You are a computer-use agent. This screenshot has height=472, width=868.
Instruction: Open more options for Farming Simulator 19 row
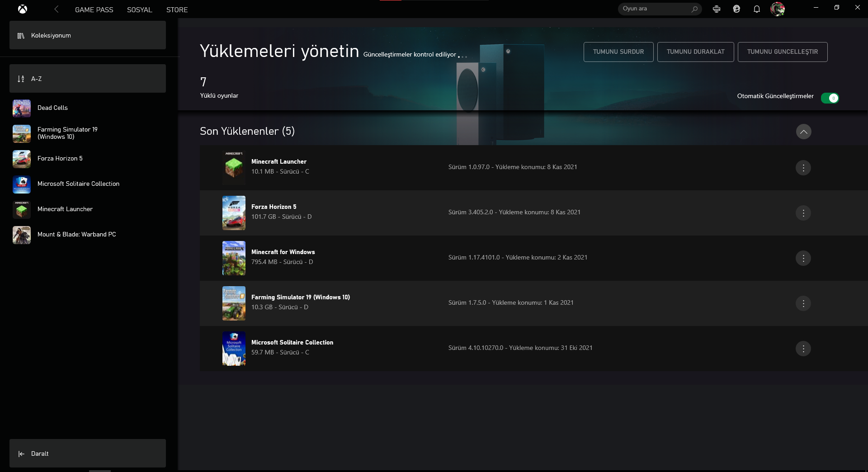pyautogui.click(x=803, y=303)
